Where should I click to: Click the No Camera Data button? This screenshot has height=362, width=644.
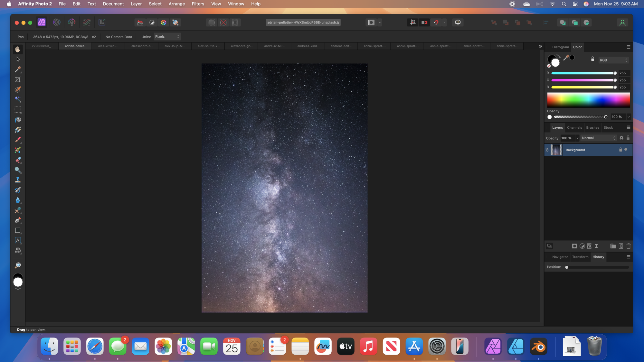(x=118, y=36)
